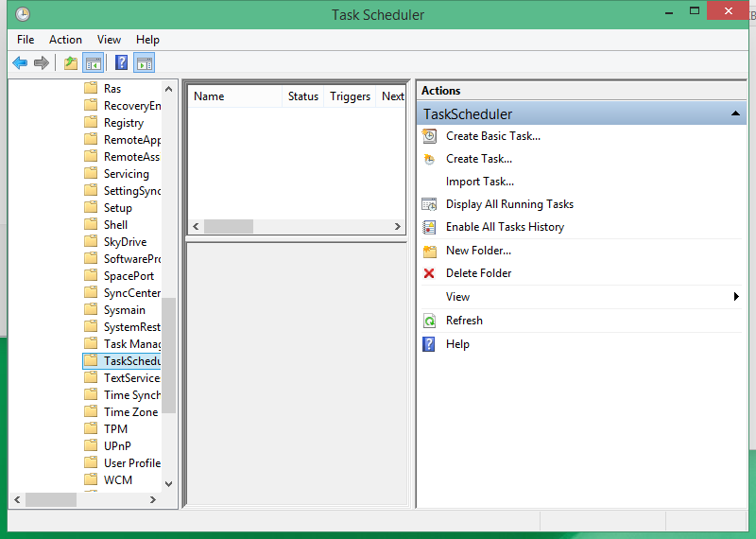Click the folder icon next to SkyDrive
The image size is (756, 539).
point(91,241)
